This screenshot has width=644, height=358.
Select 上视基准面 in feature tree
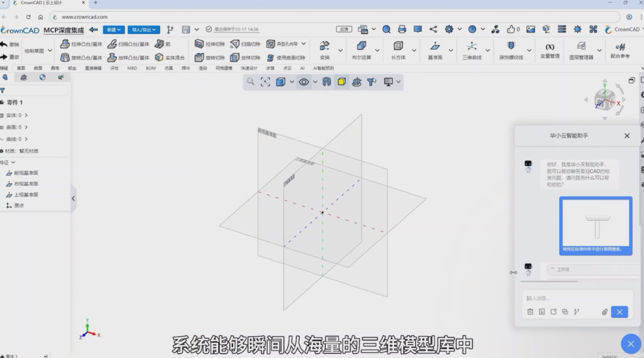pyautogui.click(x=22, y=195)
